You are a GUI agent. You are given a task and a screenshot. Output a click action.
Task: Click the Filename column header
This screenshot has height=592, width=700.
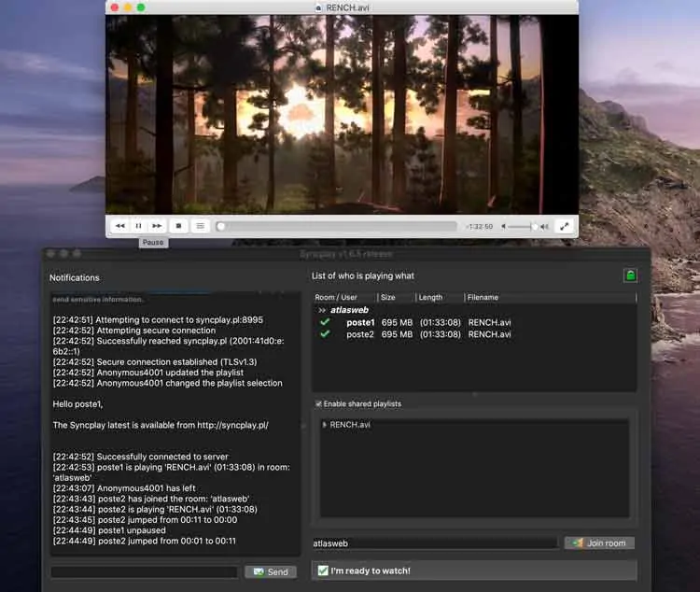pos(483,297)
